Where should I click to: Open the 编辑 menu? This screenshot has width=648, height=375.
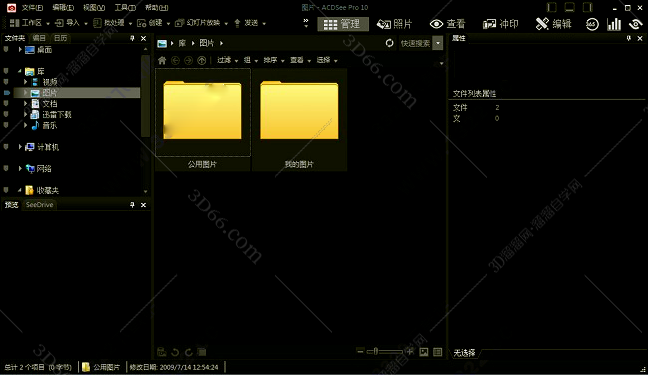[63, 7]
